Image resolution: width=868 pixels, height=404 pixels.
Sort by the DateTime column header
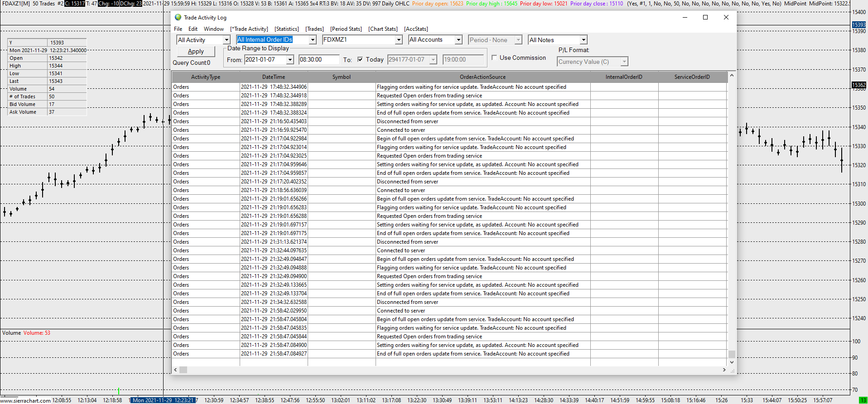(274, 77)
